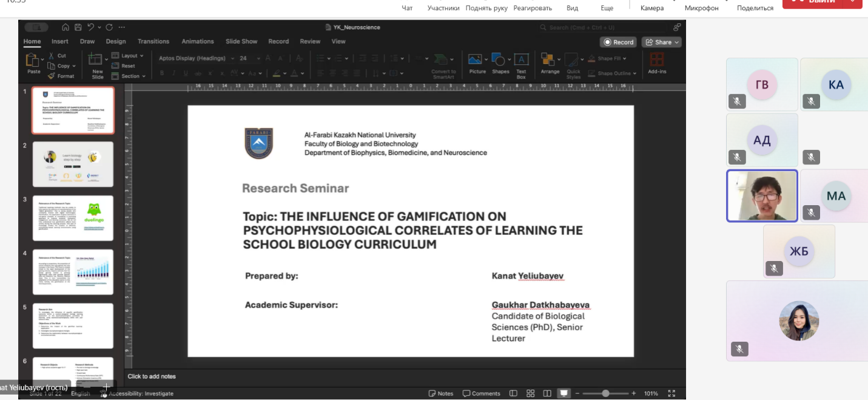The width and height of the screenshot is (868, 400).
Task: Click Accessibility: Investigate in status bar
Action: point(138,393)
